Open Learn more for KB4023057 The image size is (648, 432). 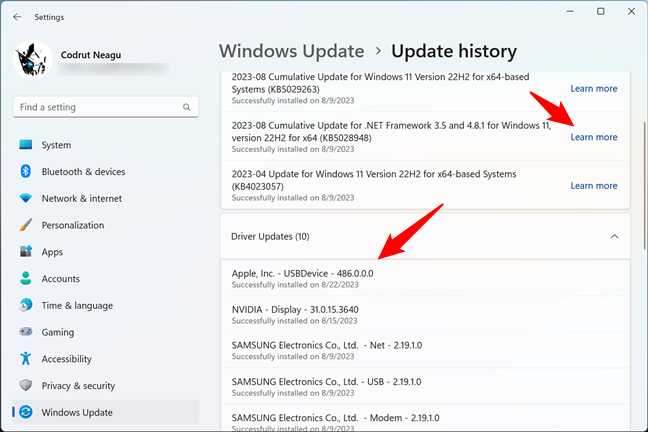(x=594, y=186)
